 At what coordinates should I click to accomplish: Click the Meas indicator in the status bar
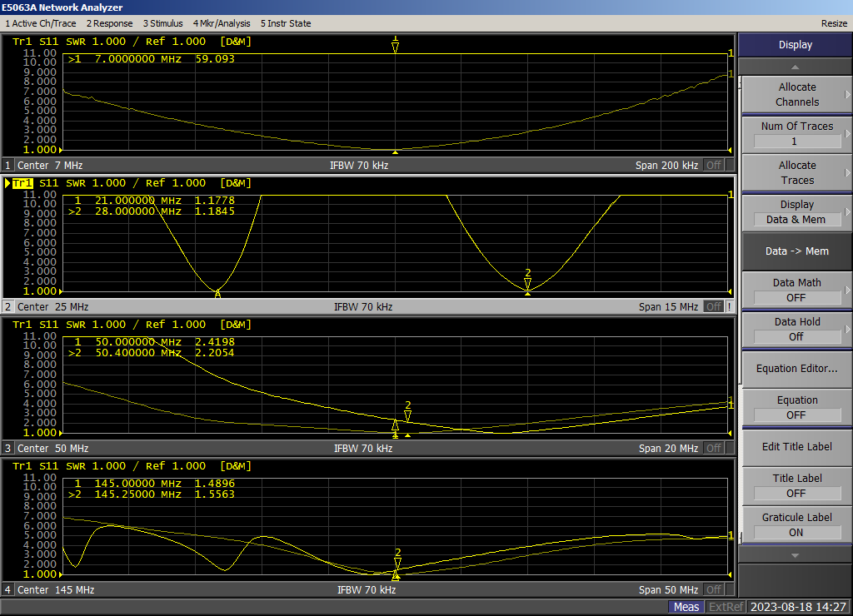coord(686,607)
